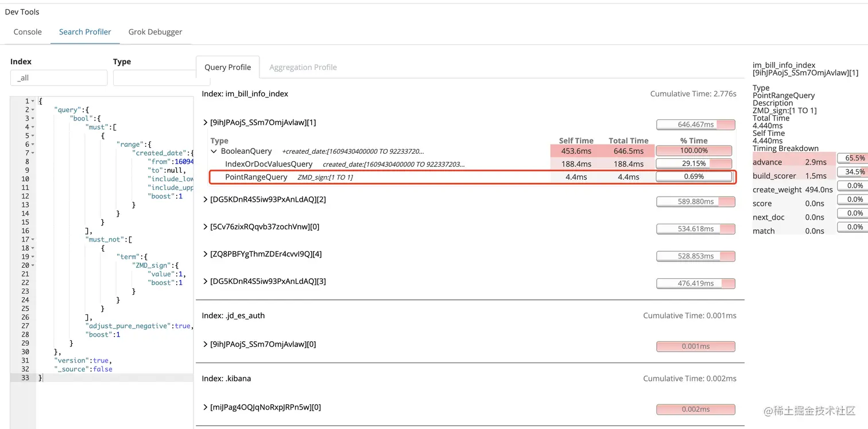This screenshot has height=429, width=868.
Task: Click the "_source":false code line
Action: 84,369
